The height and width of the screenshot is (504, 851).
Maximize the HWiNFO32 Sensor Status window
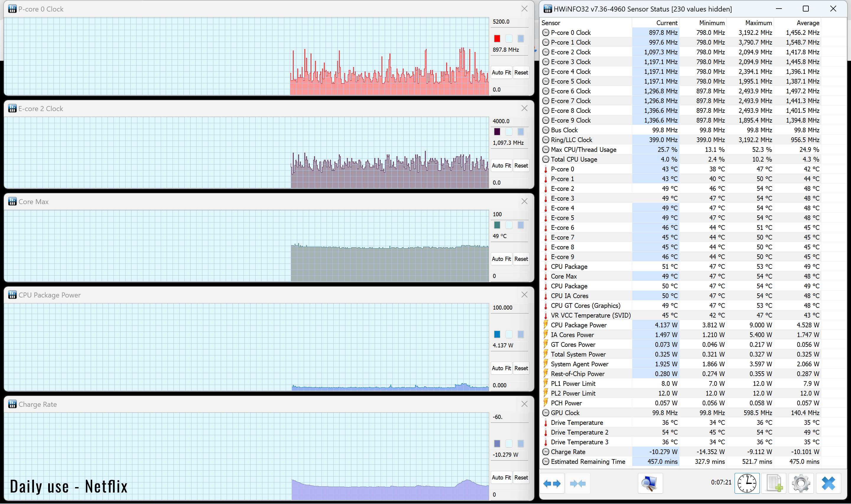(x=805, y=9)
